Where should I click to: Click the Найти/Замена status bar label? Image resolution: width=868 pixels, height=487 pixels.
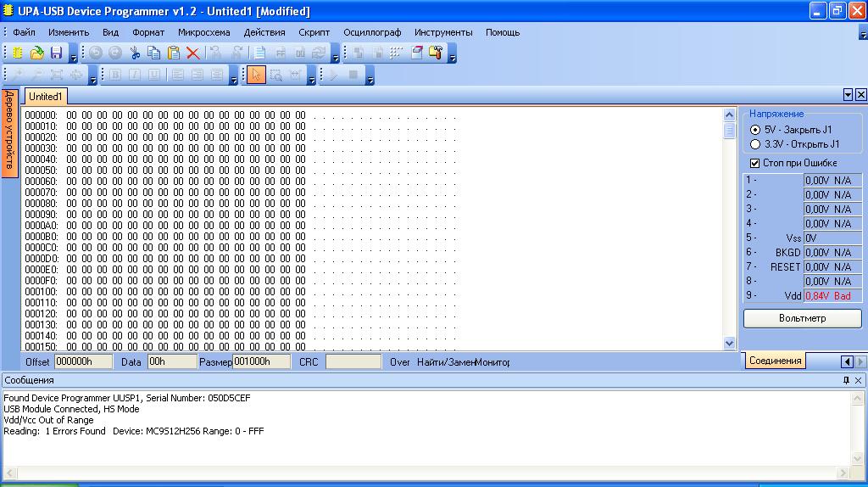coord(446,362)
